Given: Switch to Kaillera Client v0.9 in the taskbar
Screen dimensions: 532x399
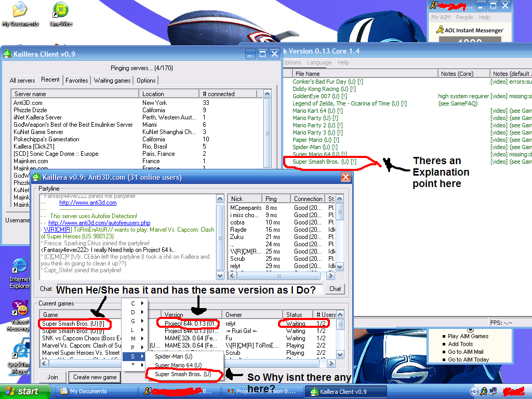Looking at the screenshot, I should coord(345,392).
